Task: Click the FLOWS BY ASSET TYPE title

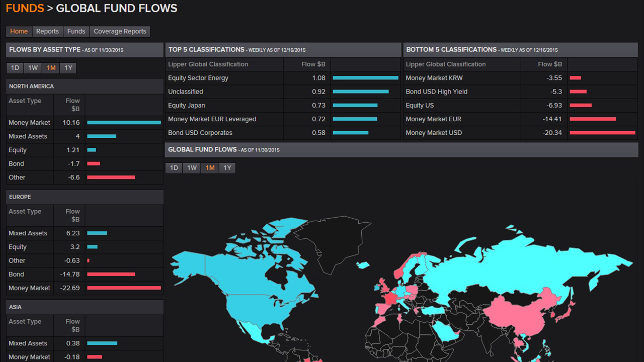Action: pyautogui.click(x=45, y=50)
